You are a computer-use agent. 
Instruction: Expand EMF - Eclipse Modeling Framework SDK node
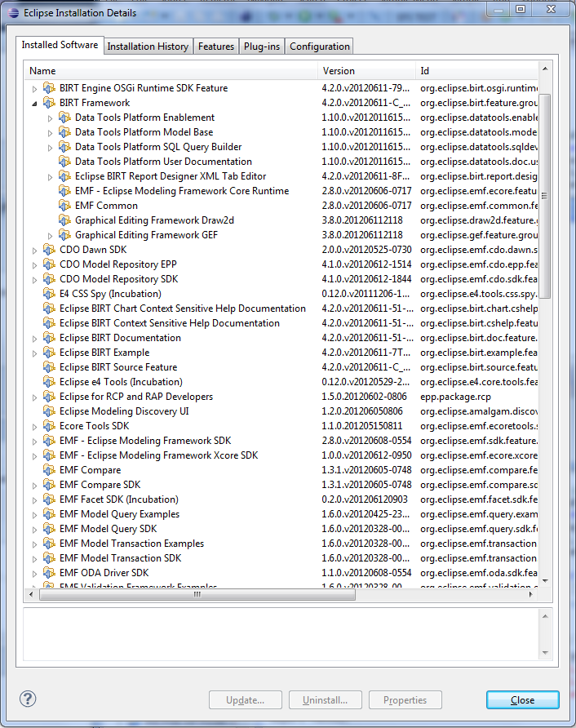(34, 442)
